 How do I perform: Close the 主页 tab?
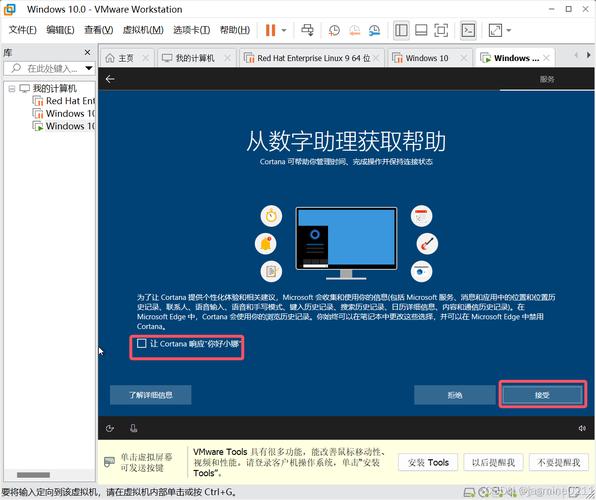tap(146, 58)
